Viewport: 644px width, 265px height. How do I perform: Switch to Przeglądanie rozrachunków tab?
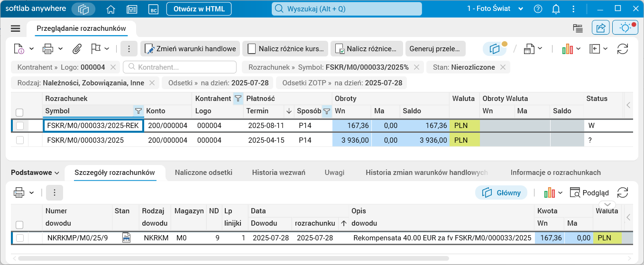click(x=81, y=28)
